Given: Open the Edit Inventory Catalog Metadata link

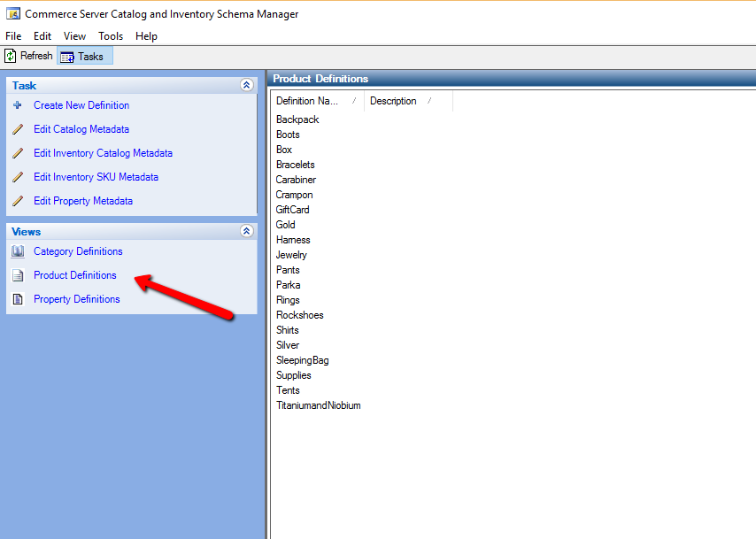Looking at the screenshot, I should [x=104, y=153].
